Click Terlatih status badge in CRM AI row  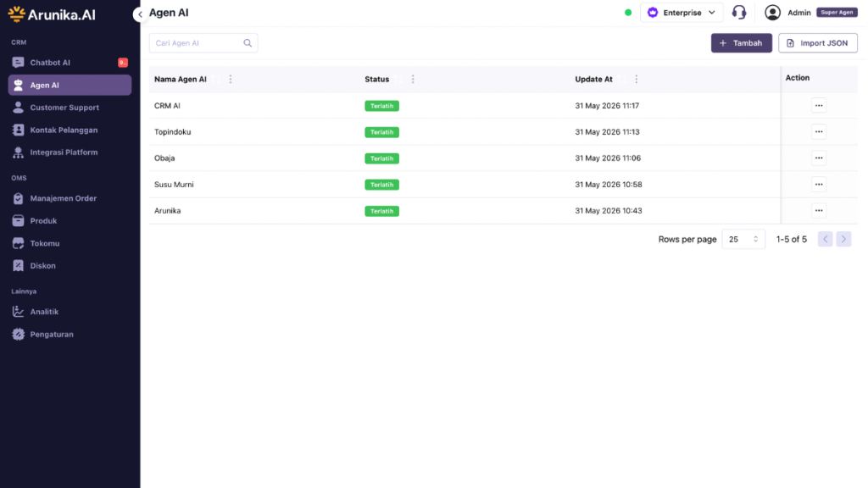point(382,106)
